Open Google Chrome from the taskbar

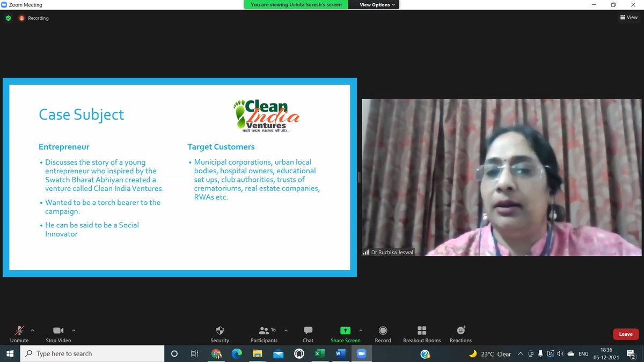pyautogui.click(x=216, y=353)
